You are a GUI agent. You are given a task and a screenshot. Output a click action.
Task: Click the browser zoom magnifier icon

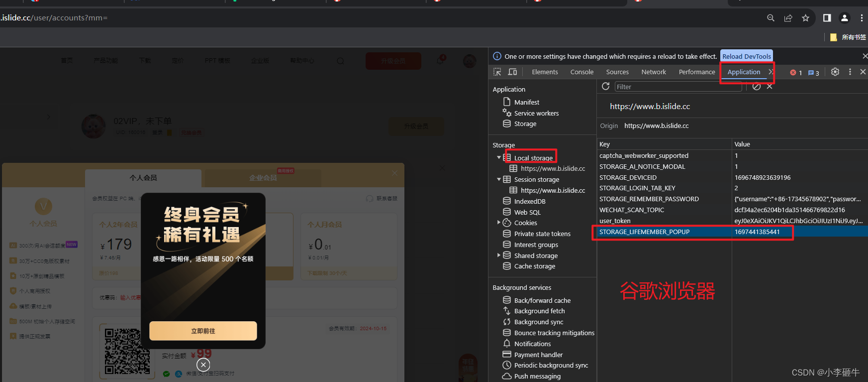[x=771, y=18]
